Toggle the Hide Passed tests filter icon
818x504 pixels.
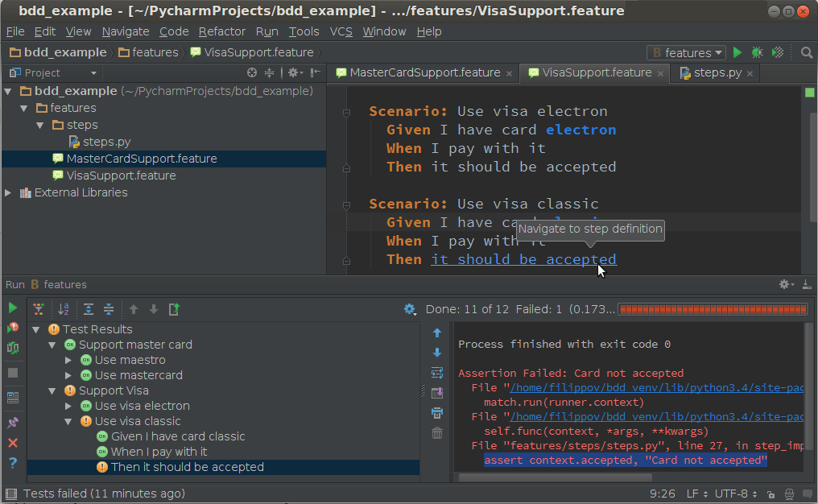point(38,309)
